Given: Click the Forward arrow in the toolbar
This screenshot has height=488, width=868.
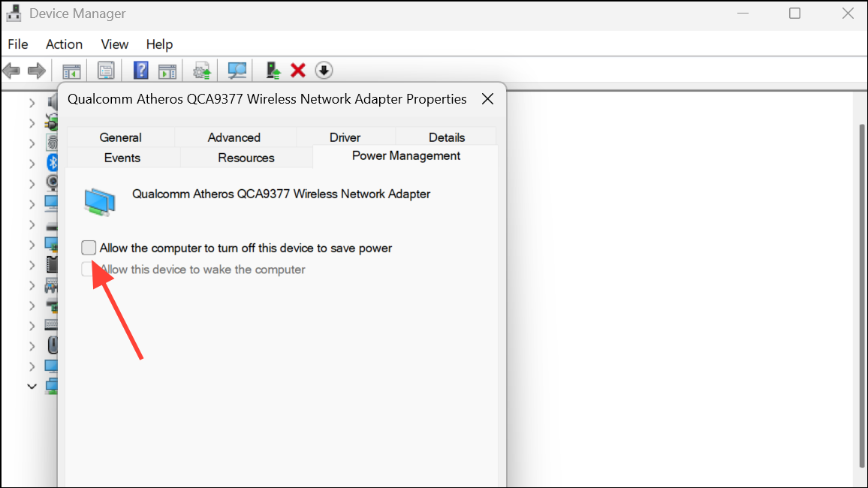Looking at the screenshot, I should [37, 71].
